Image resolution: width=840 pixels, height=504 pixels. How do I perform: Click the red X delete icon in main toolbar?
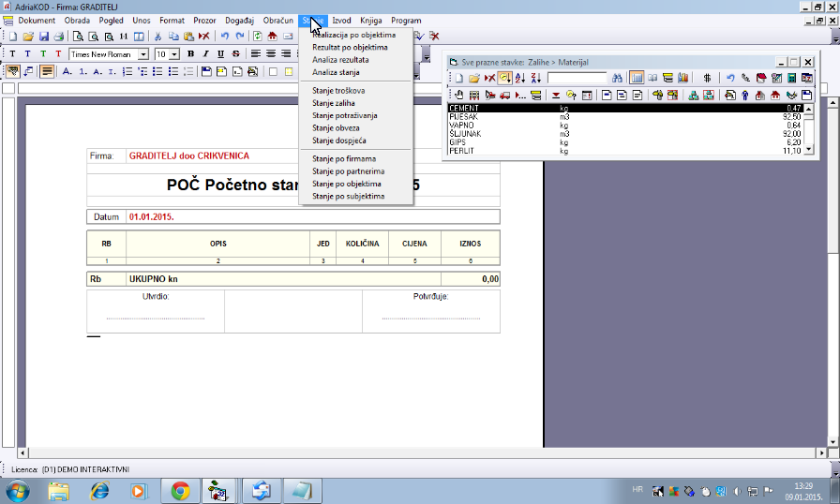[204, 37]
